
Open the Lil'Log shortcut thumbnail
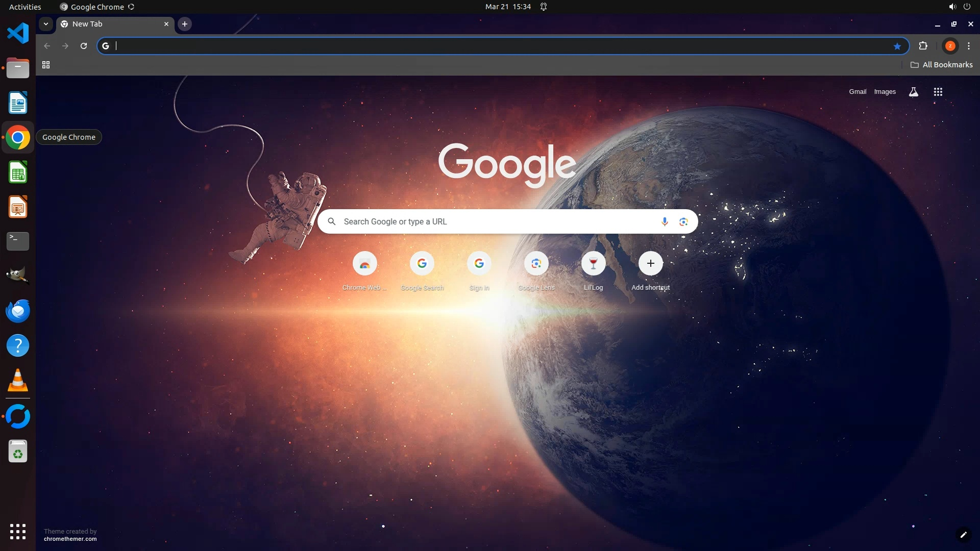593,264
